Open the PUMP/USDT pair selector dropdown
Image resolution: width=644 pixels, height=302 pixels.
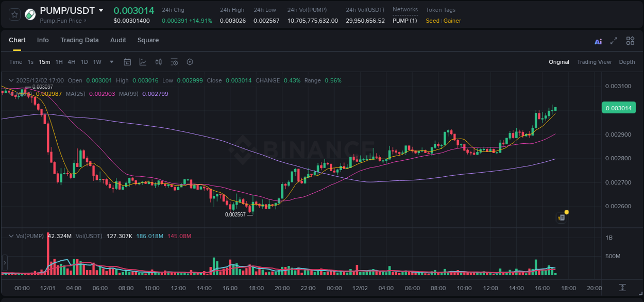click(101, 10)
